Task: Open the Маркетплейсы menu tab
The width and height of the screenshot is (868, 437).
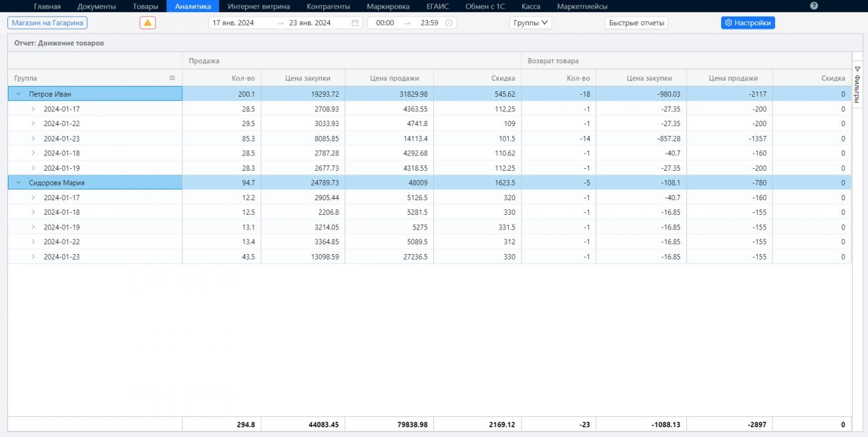Action: (x=582, y=6)
